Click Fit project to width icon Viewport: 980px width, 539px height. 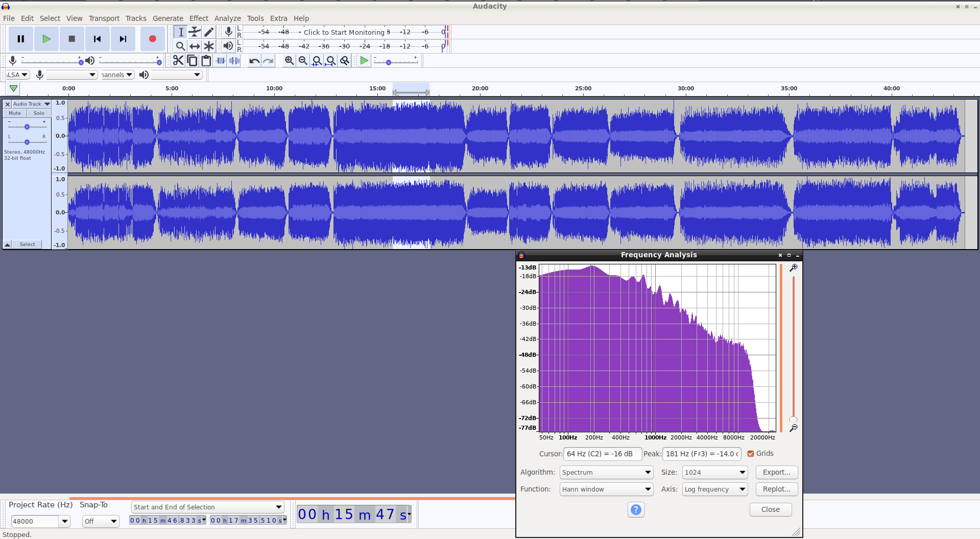click(331, 60)
